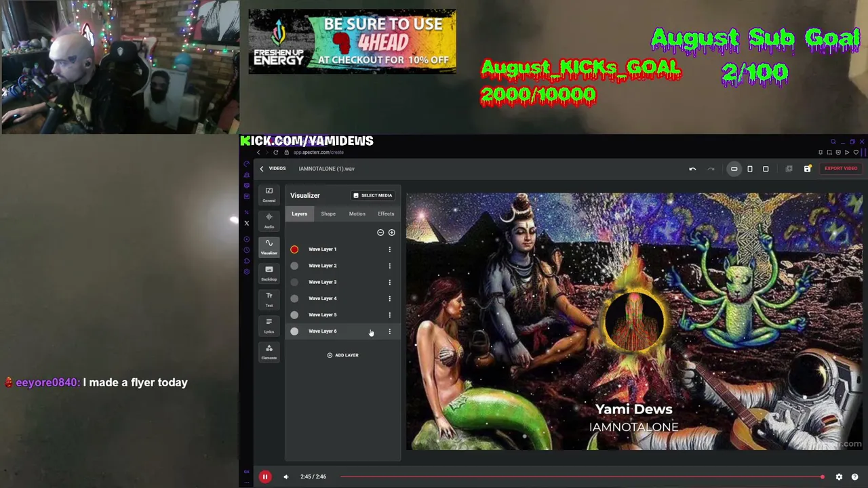The height and width of the screenshot is (488, 868).
Task: Click the duplicate video icon
Action: [x=789, y=169]
